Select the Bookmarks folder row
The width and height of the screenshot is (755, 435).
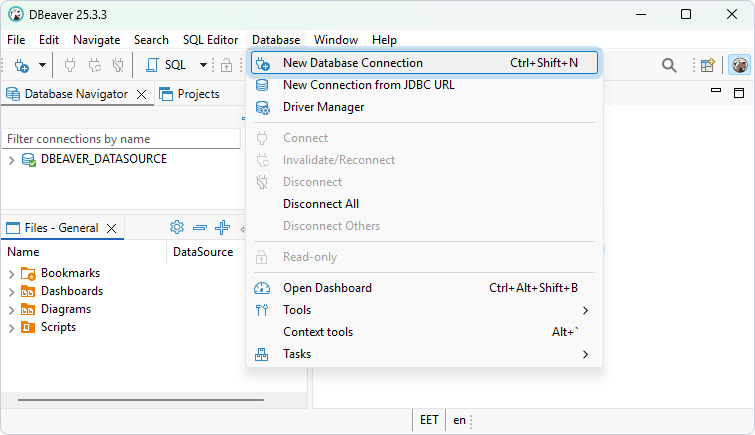70,273
